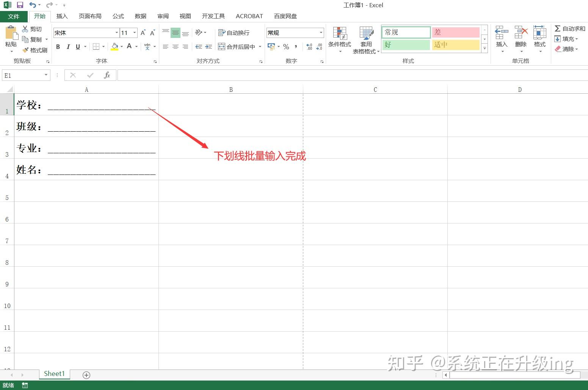The height and width of the screenshot is (390, 588).
Task: Switch to the 数据 (Data) tab
Action: [141, 16]
